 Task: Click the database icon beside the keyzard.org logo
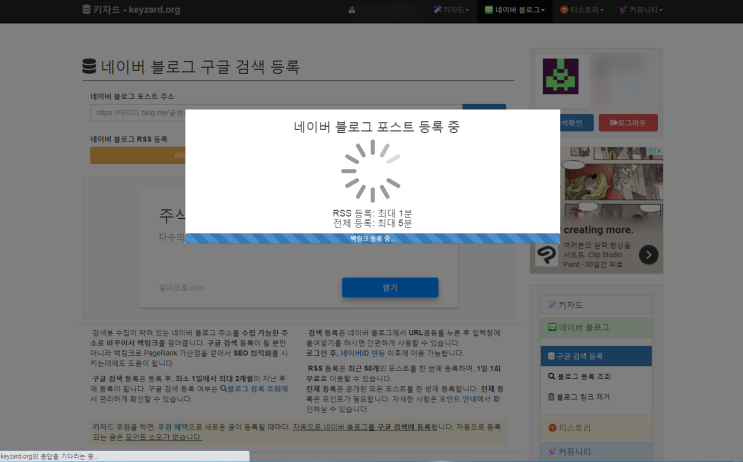coord(86,9)
